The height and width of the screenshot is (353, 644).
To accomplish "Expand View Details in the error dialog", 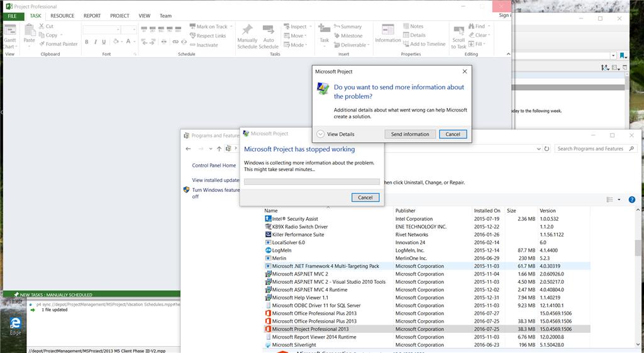I will coord(336,134).
